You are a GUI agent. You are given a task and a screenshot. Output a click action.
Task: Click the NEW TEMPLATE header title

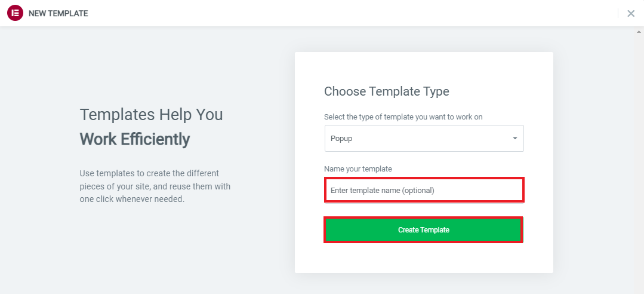pyautogui.click(x=58, y=13)
